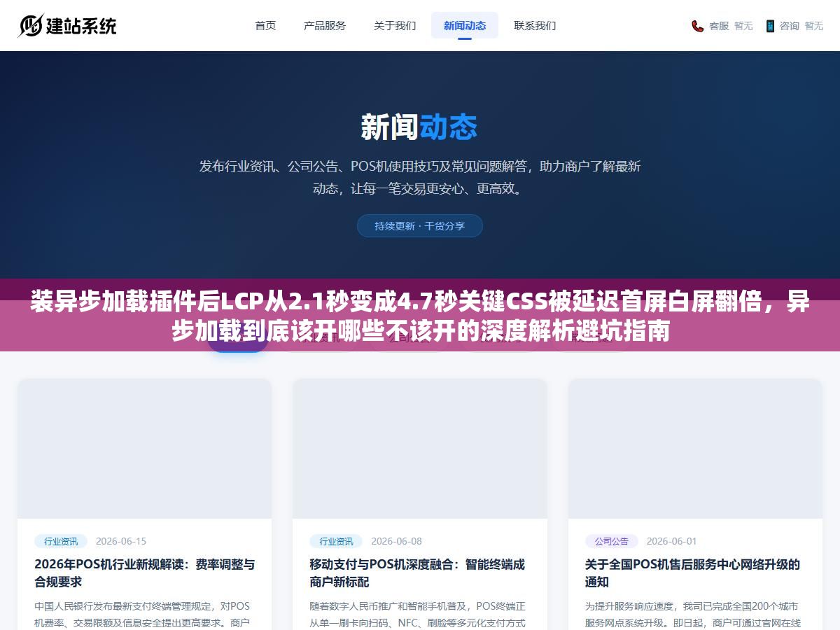
Task: Click the 客服 暂无 header link
Action: point(722,26)
